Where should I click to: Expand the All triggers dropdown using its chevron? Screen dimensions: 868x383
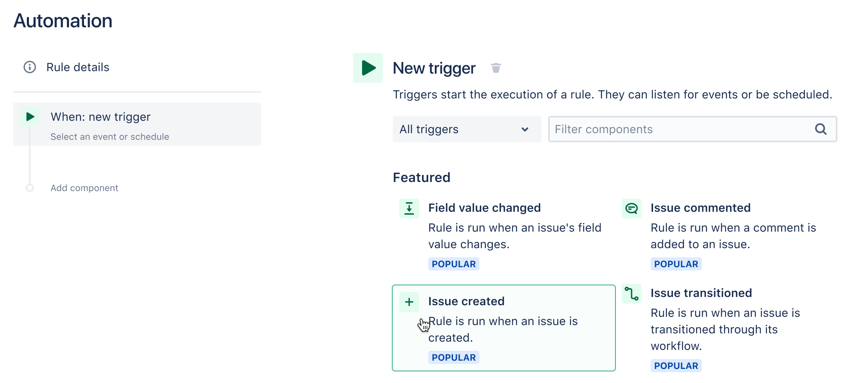[525, 129]
